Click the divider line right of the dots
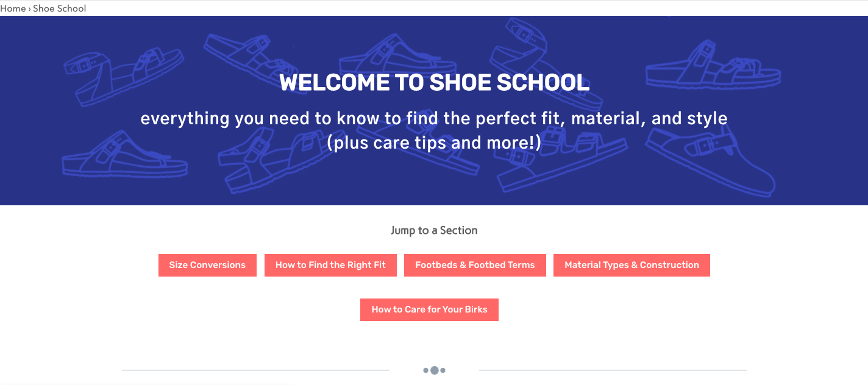The height and width of the screenshot is (385, 868). coord(613,370)
